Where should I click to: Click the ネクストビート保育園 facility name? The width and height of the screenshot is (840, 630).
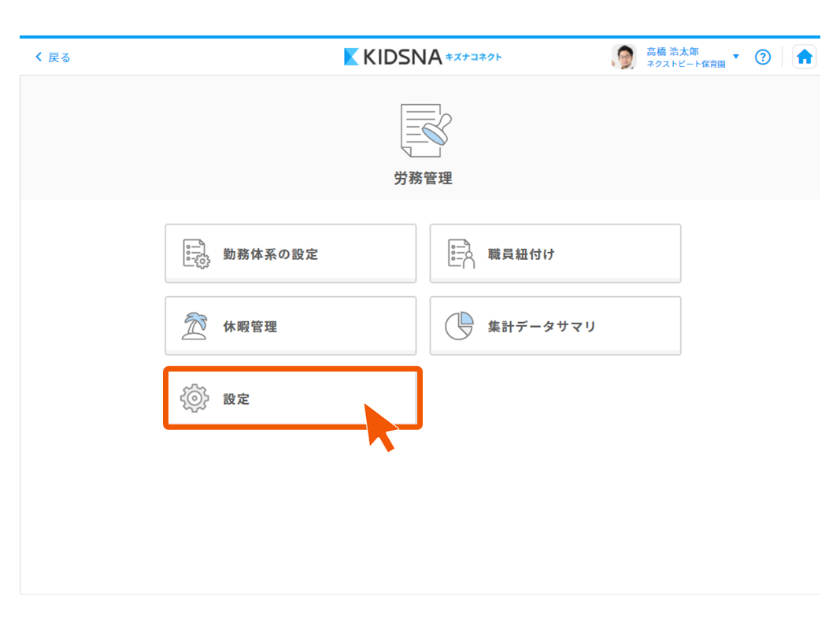pyautogui.click(x=685, y=64)
